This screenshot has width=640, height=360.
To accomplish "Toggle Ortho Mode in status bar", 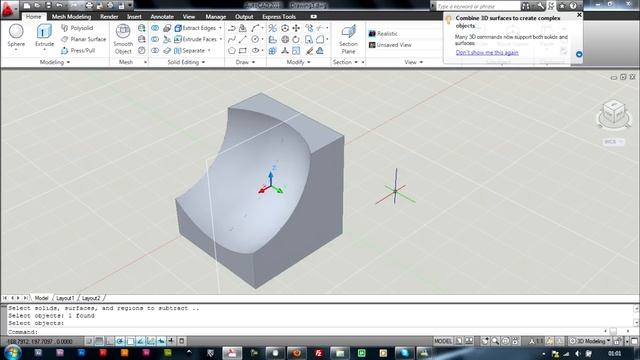I will [x=109, y=341].
